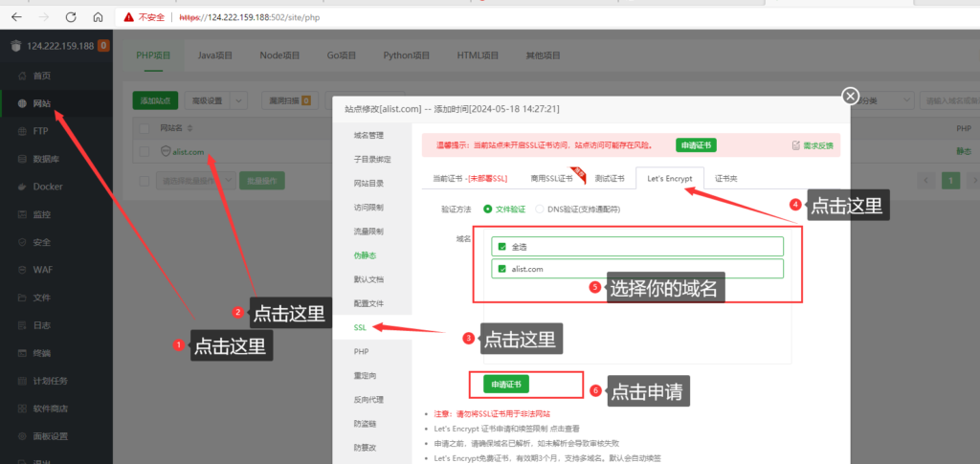
Task: Sort by the 网站名 column arrows
Action: 190,128
